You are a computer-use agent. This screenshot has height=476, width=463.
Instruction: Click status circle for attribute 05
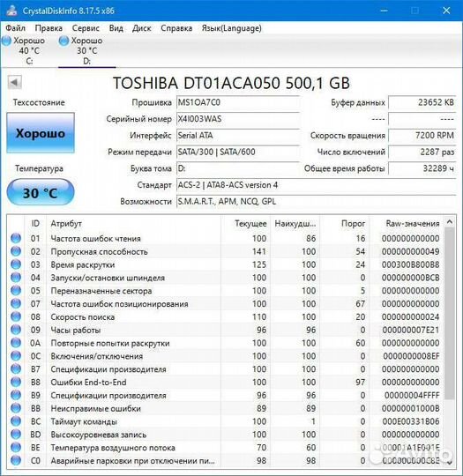(16, 291)
